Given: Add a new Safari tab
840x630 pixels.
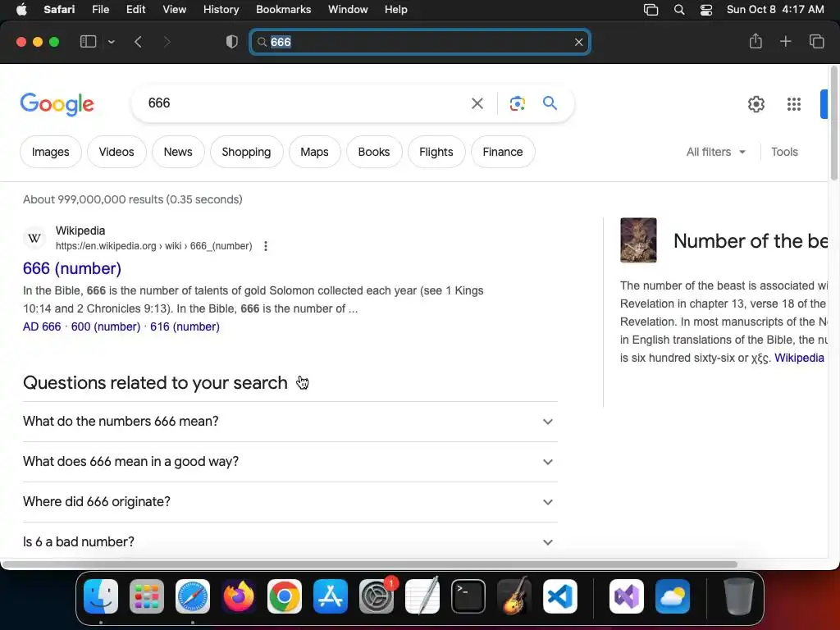Looking at the screenshot, I should point(785,41).
